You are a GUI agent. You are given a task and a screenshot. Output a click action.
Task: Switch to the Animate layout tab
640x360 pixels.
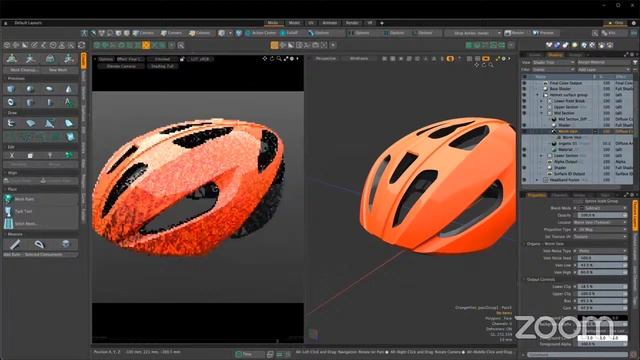[330, 23]
